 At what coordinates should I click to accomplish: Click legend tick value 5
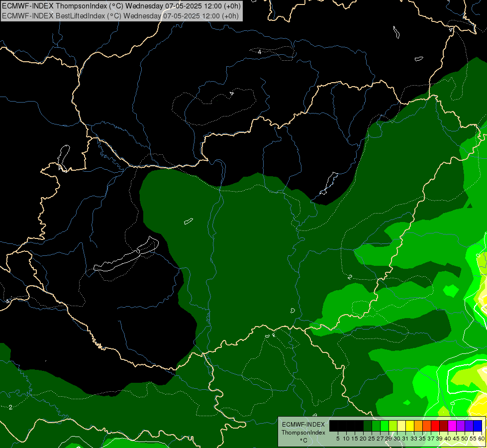[x=338, y=439]
